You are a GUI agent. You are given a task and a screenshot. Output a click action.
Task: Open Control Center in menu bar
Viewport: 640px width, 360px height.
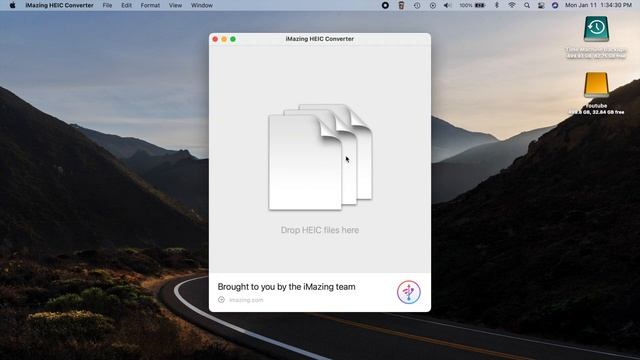[x=541, y=5]
